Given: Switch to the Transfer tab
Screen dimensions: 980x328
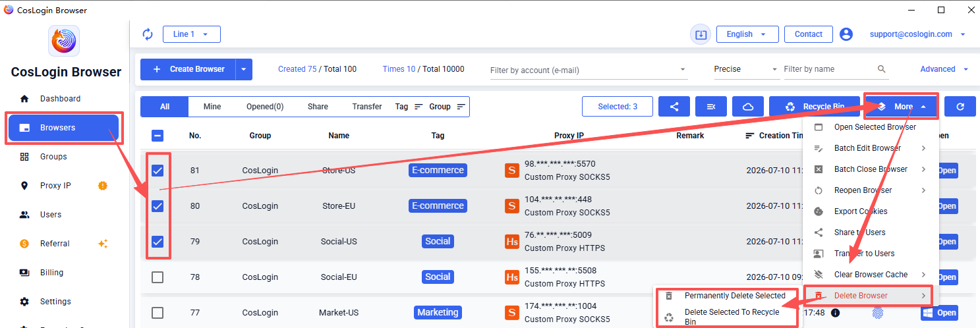Looking at the screenshot, I should 367,107.
